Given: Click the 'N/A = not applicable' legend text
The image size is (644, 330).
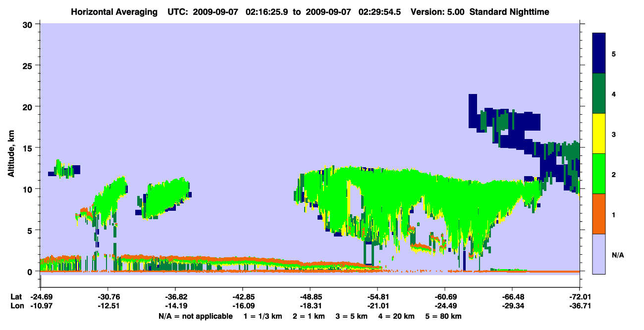Looking at the screenshot, I should 195,316.
